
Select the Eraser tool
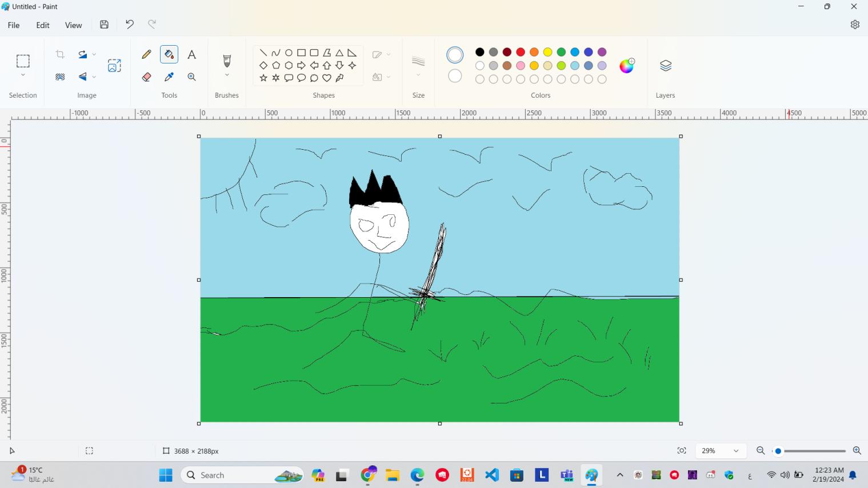point(146,77)
